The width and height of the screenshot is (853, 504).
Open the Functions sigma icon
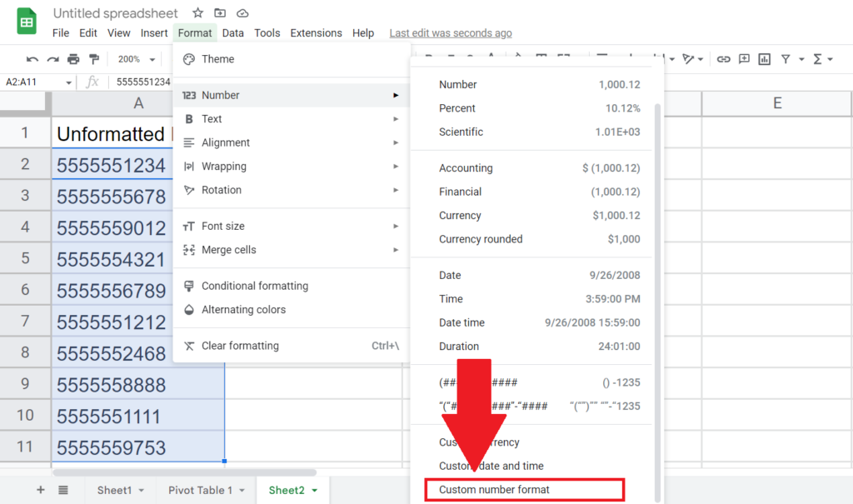point(818,59)
